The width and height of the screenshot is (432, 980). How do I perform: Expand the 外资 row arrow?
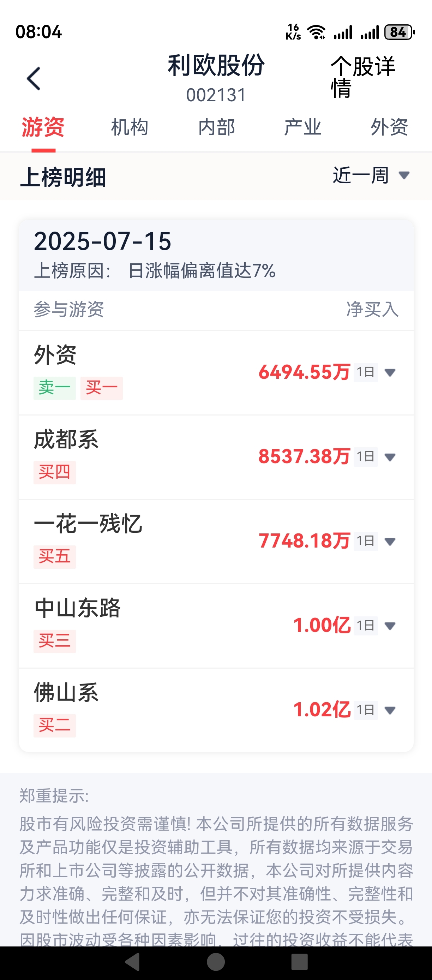tap(390, 372)
